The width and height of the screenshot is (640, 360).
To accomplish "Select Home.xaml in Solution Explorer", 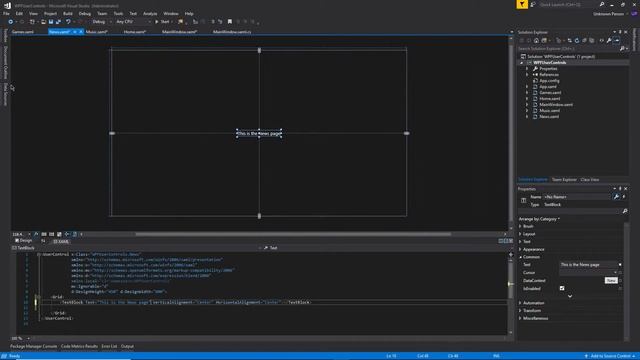I will (x=549, y=99).
